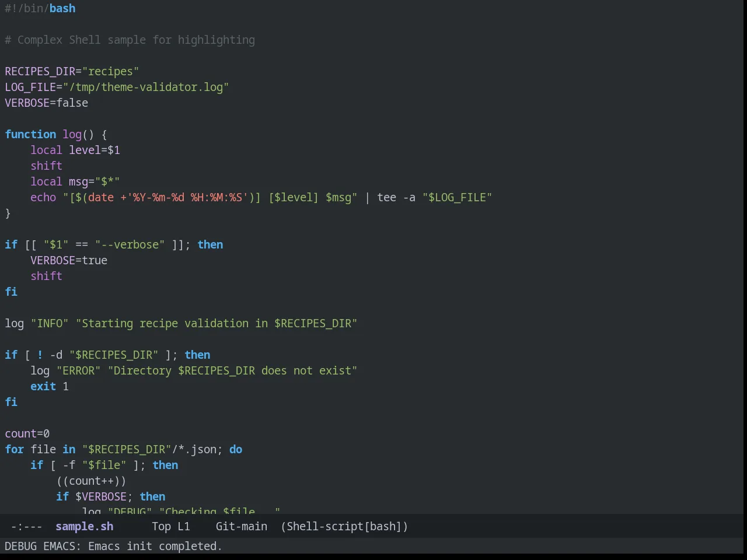Click 'local level=$1' line
Viewport: 747px width, 560px height.
75,150
